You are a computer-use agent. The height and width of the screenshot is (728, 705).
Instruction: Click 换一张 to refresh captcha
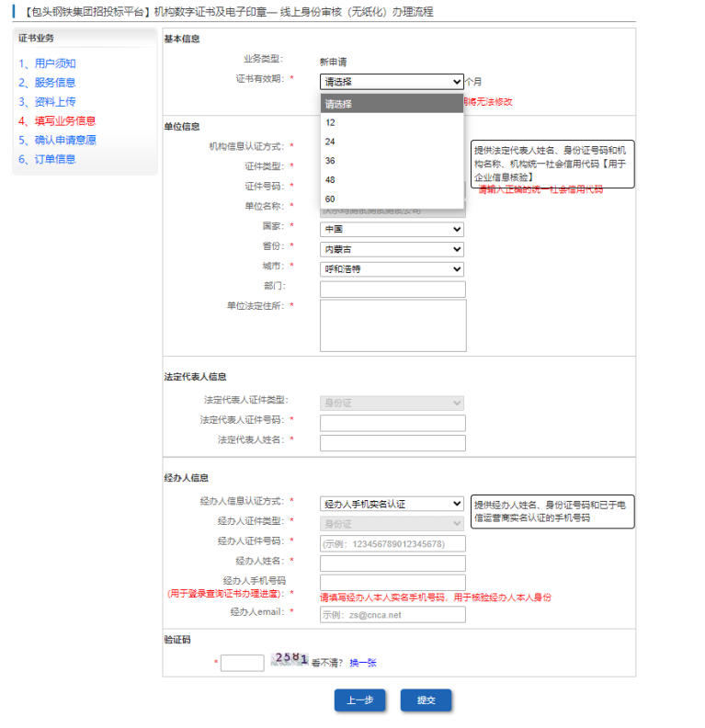(x=363, y=663)
